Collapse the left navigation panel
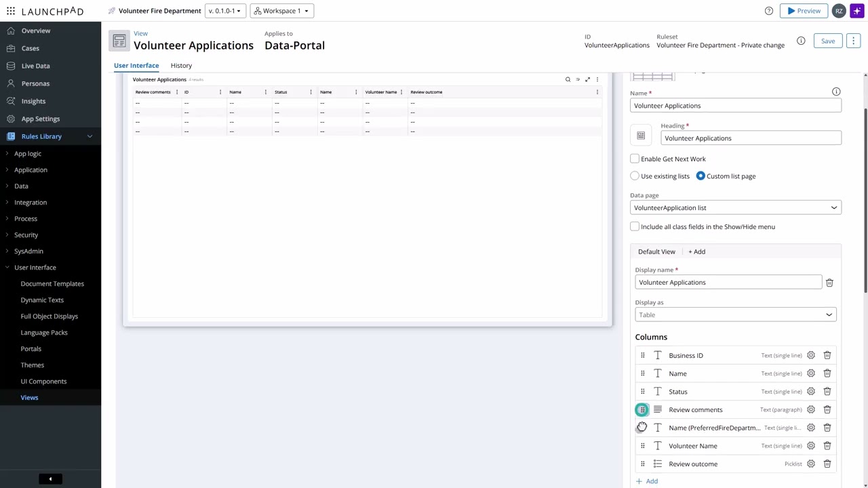The width and height of the screenshot is (868, 488). coord(50,479)
